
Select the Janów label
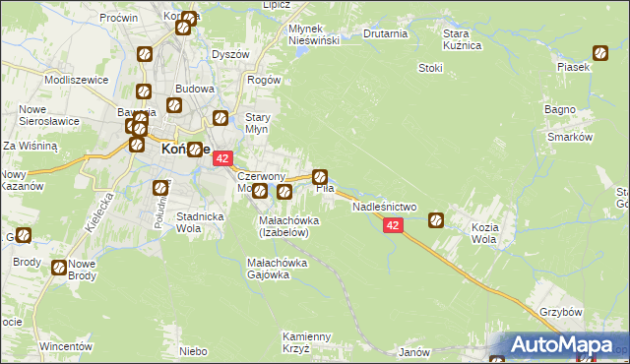tap(414, 352)
